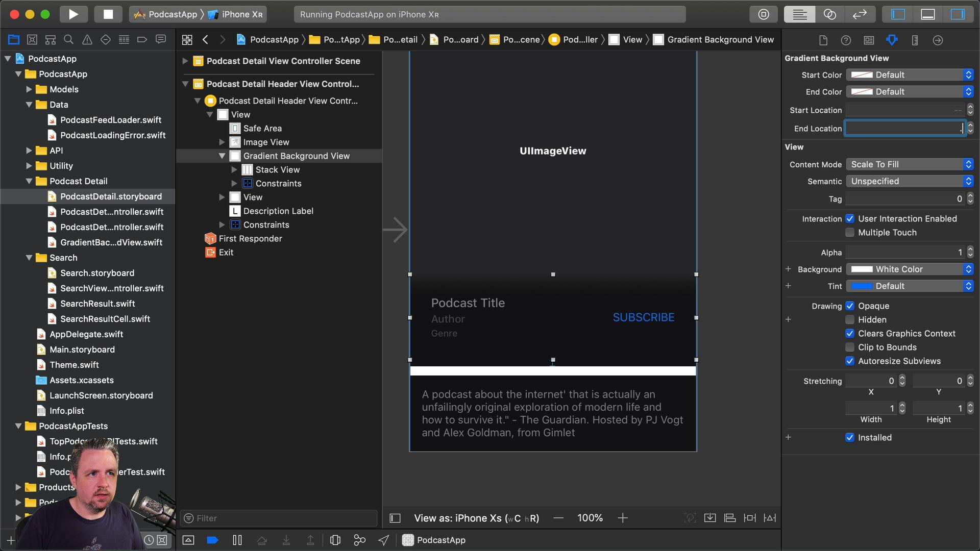Toggle the Opaque checkbox in Drawing

[x=850, y=306]
